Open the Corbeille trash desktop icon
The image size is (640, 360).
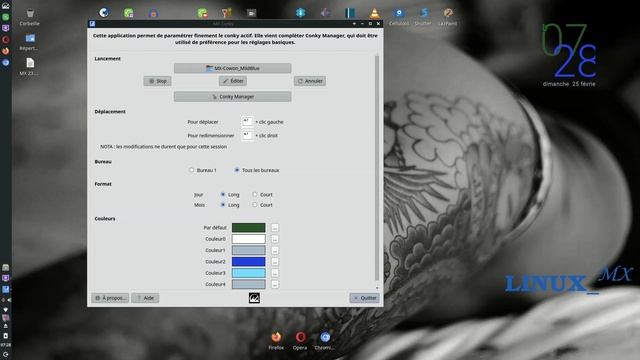click(29, 17)
